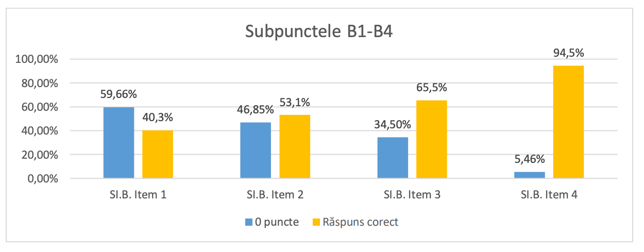Select the 94,5% data label
The height and width of the screenshot is (252, 644).
click(569, 54)
